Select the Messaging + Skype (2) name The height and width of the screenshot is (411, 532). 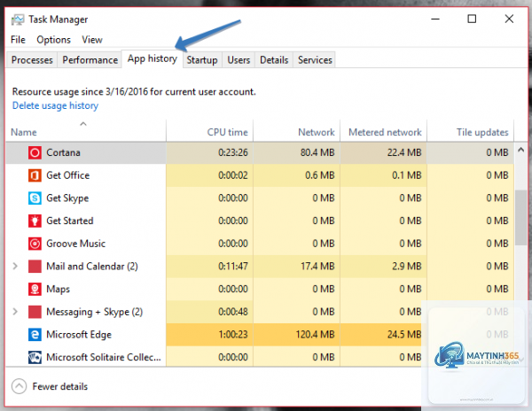click(x=94, y=312)
